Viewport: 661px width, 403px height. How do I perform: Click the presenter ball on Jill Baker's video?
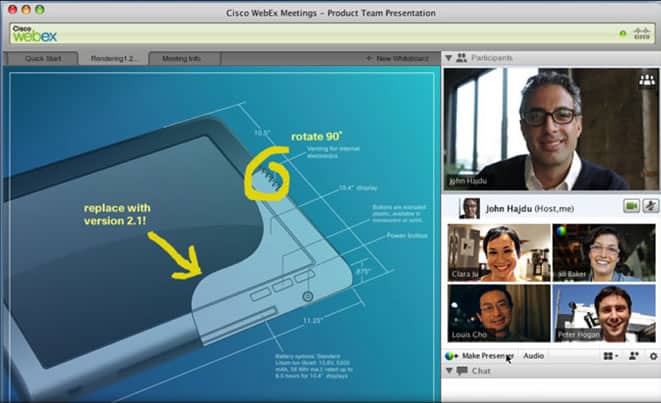pos(561,231)
